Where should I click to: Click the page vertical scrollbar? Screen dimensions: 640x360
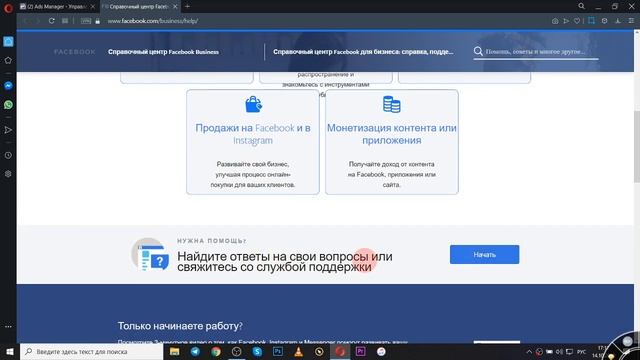(637, 147)
